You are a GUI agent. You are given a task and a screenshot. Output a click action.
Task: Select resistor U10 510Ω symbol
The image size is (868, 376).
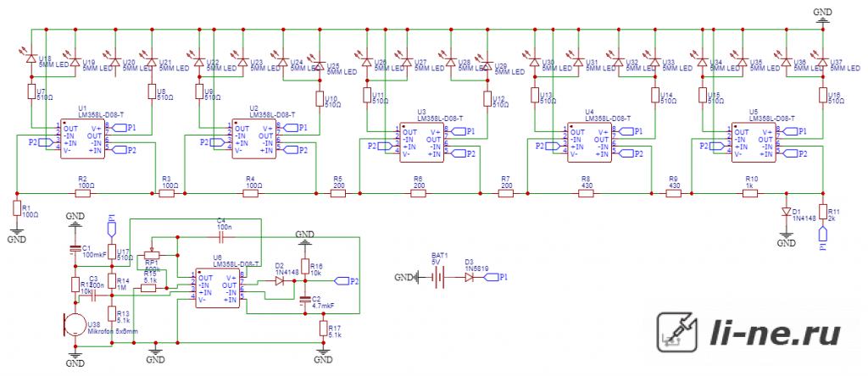click(x=320, y=98)
